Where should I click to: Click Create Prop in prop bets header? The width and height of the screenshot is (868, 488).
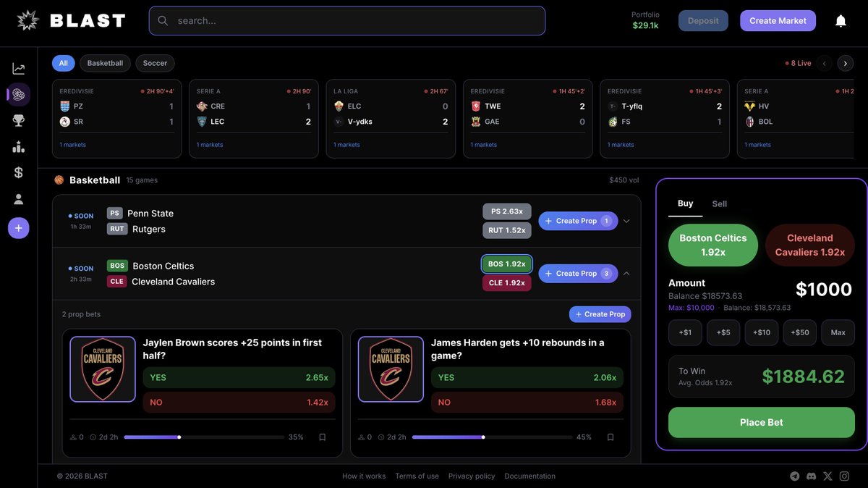(x=600, y=314)
